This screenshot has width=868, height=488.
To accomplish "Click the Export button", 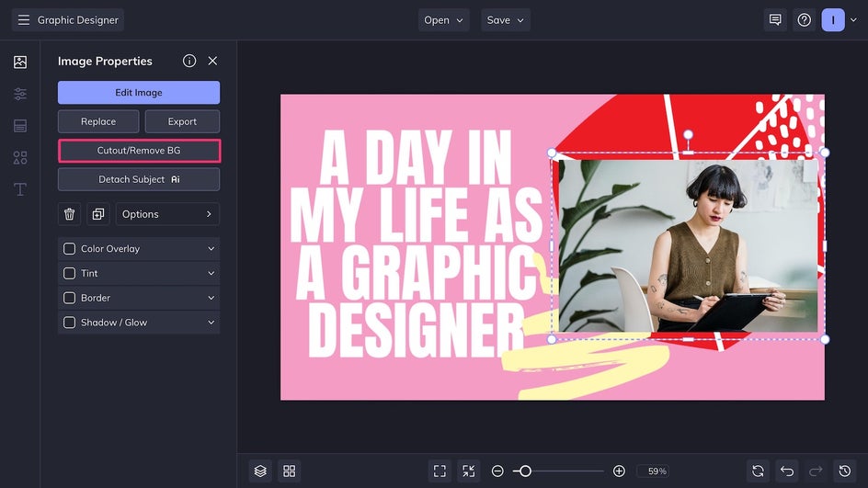I will [182, 121].
